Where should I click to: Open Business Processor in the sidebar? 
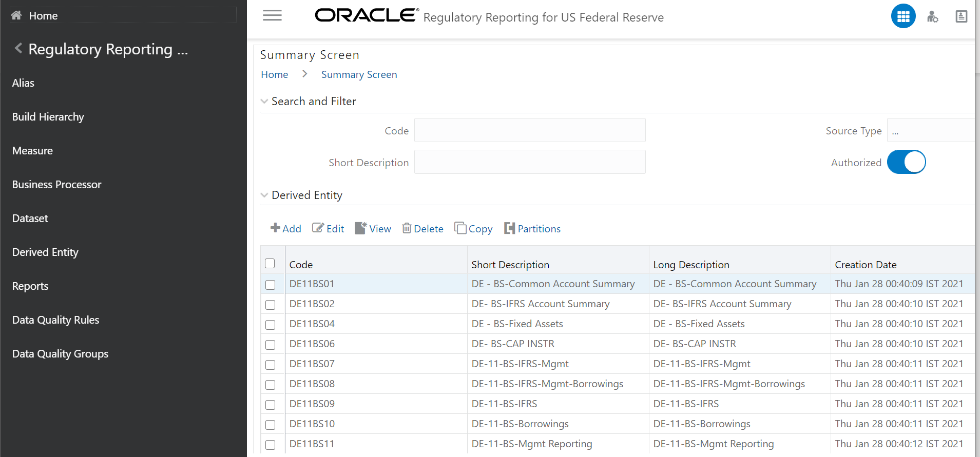click(56, 185)
